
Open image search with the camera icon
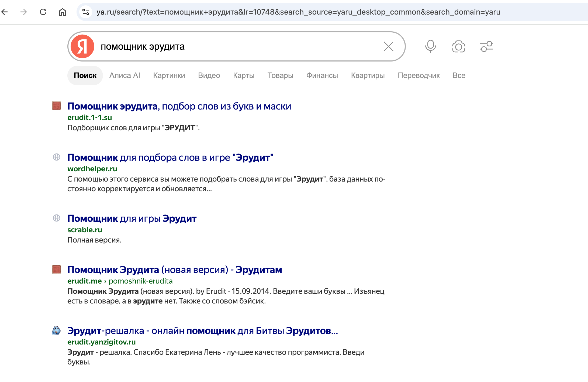tap(459, 46)
